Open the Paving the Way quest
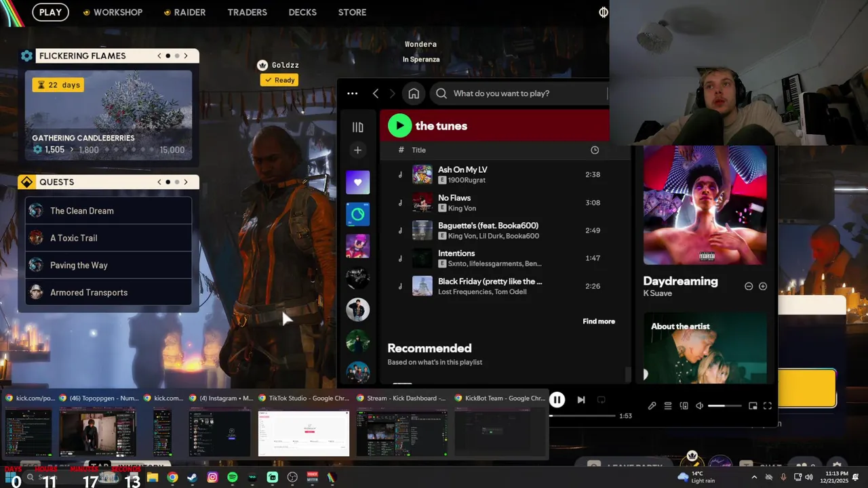Viewport: 868px width, 488px height. click(108, 265)
